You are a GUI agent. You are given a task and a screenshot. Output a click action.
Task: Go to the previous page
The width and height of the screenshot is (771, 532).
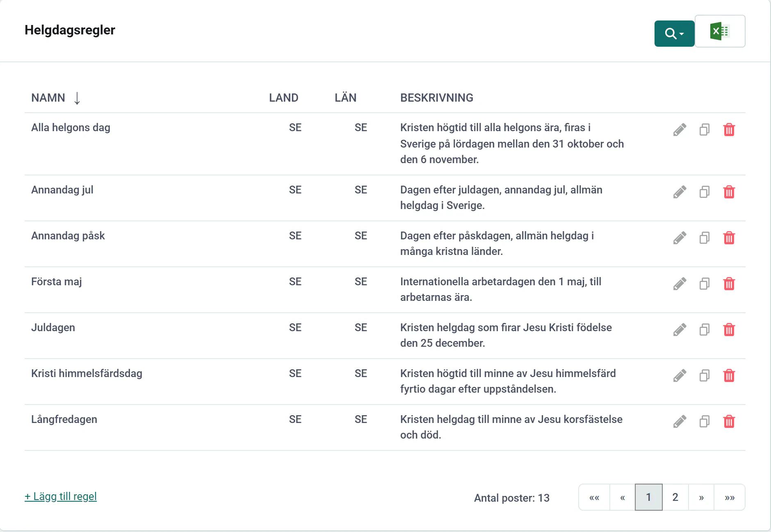coord(623,498)
